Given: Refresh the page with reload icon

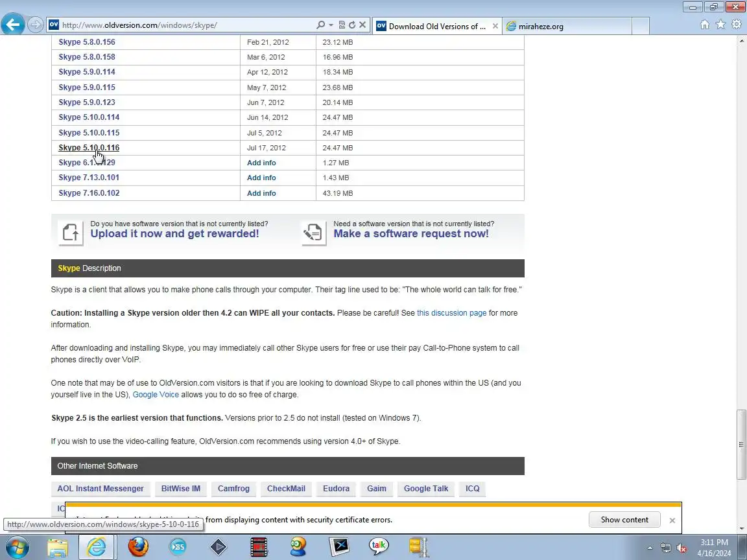Looking at the screenshot, I should 352,25.
